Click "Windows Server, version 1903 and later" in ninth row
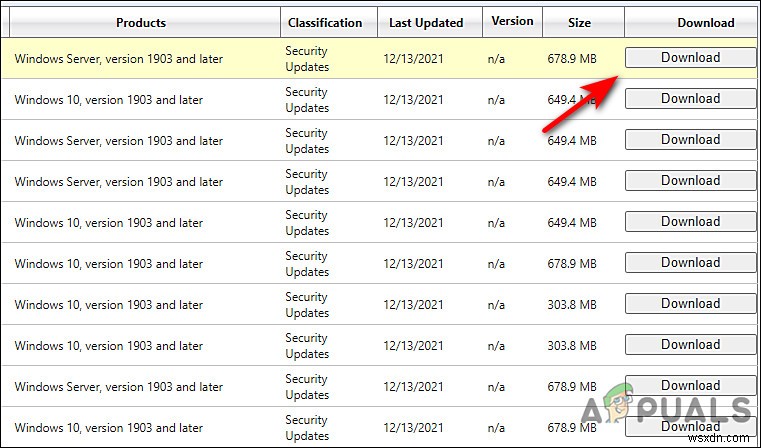This screenshot has height=448, width=761. tap(118, 387)
